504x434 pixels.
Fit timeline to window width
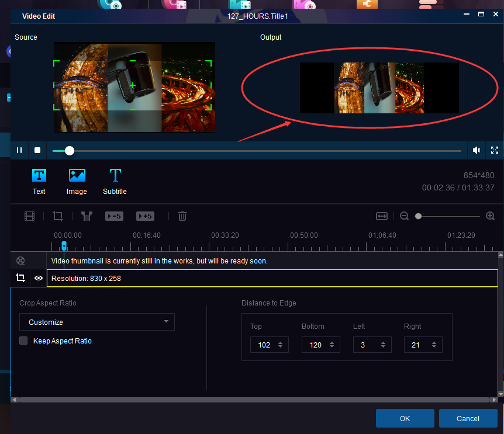[382, 216]
